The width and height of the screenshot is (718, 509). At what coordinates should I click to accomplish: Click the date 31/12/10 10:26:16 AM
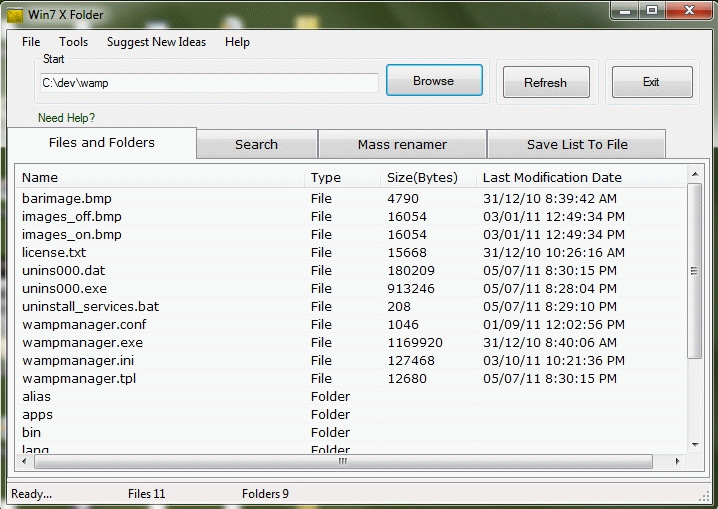554,253
